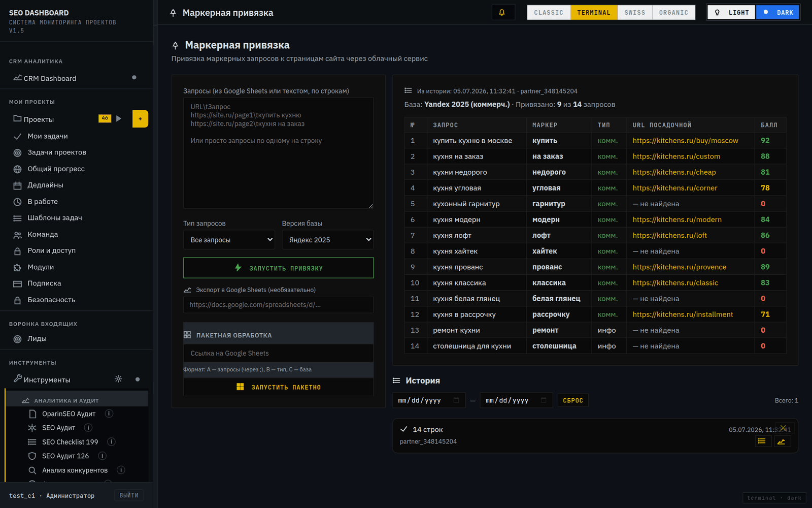
Task: Open CRM Dashboard menu item
Action: (50, 78)
